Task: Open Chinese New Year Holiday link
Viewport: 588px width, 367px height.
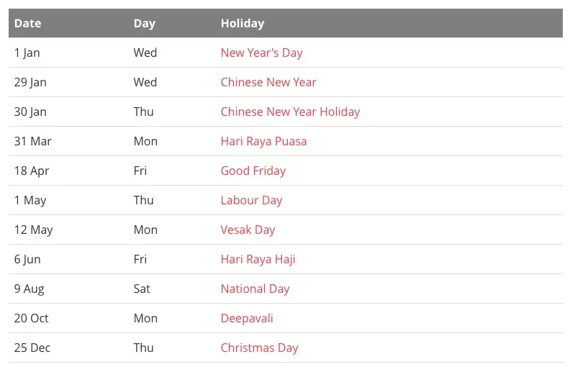Action: (x=290, y=112)
